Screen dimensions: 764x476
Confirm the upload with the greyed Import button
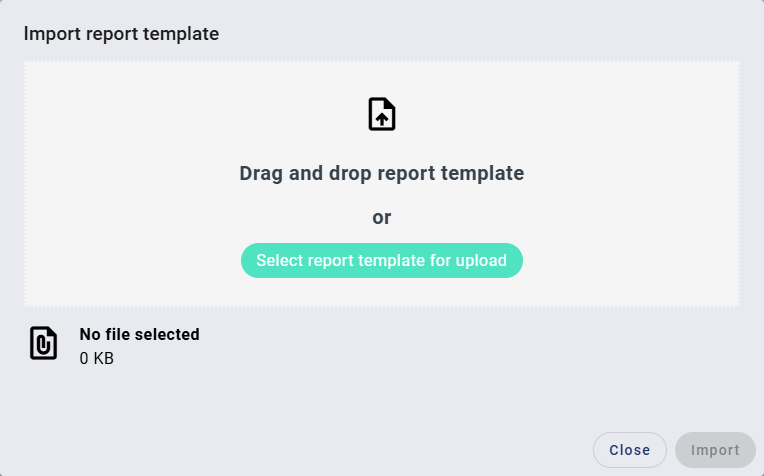pos(715,450)
